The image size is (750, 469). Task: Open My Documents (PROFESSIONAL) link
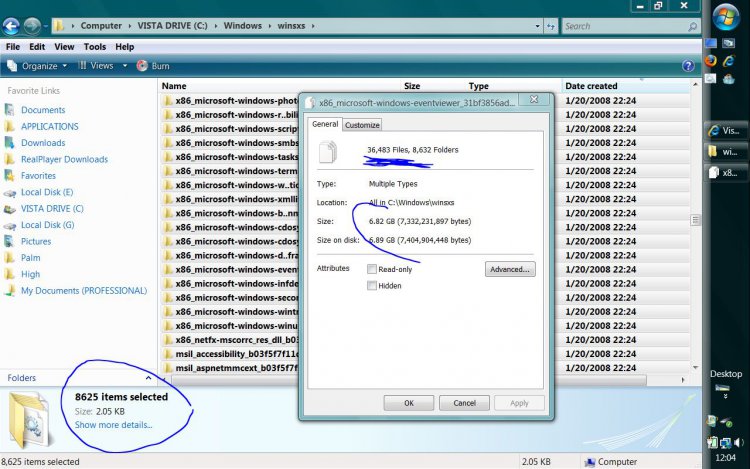(x=84, y=291)
